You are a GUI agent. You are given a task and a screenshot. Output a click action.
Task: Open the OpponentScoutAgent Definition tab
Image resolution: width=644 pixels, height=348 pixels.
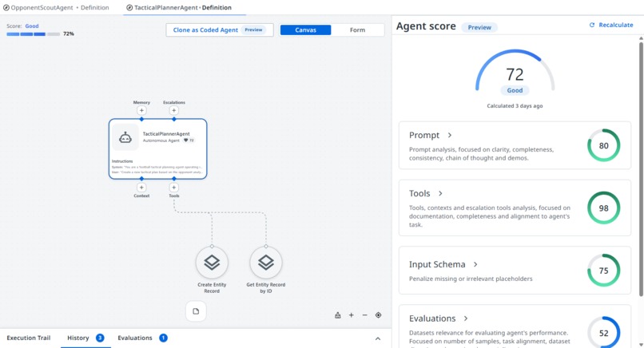[56, 7]
